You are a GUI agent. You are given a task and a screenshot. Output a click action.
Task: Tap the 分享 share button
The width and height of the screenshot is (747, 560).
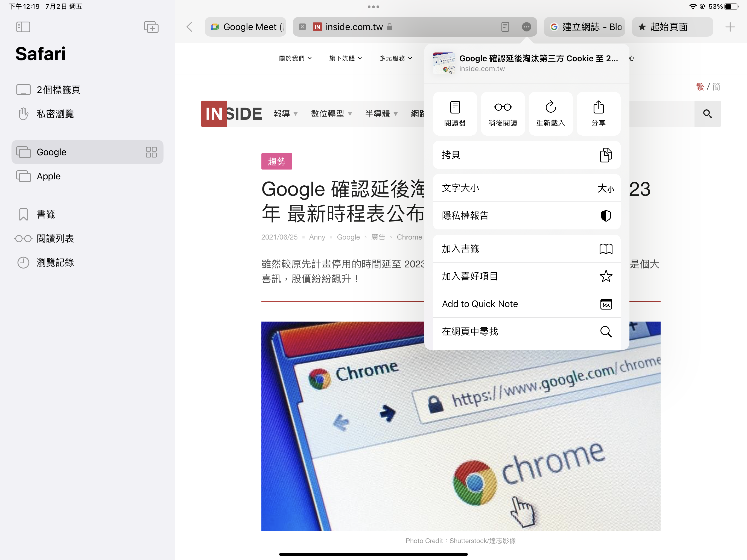coord(599,114)
